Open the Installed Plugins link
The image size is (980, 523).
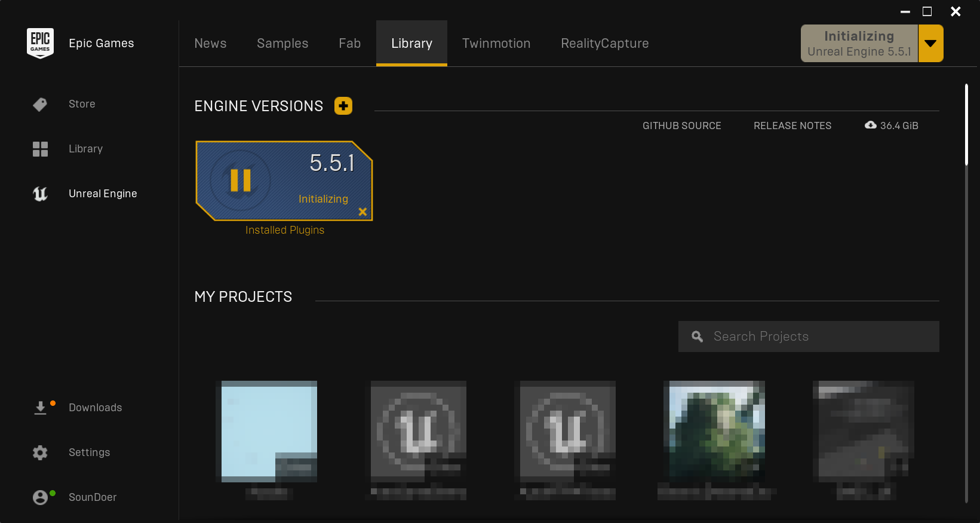285,230
